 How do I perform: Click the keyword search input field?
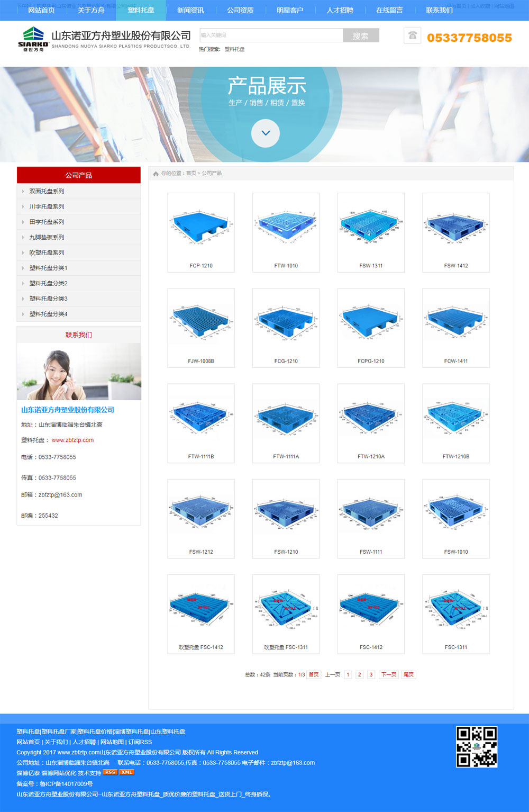click(271, 35)
